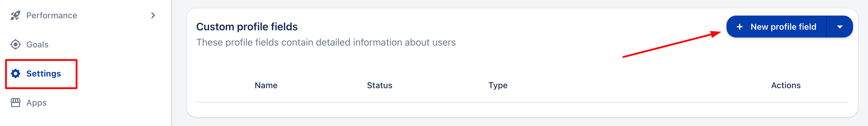Open the Performance menu item
The height and width of the screenshot is (126, 868).
click(51, 16)
